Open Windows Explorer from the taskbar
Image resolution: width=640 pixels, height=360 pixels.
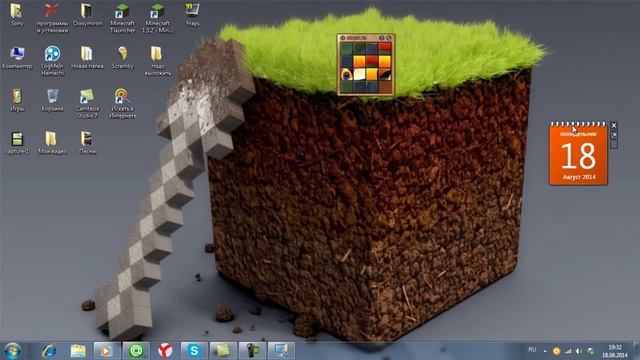click(x=78, y=351)
